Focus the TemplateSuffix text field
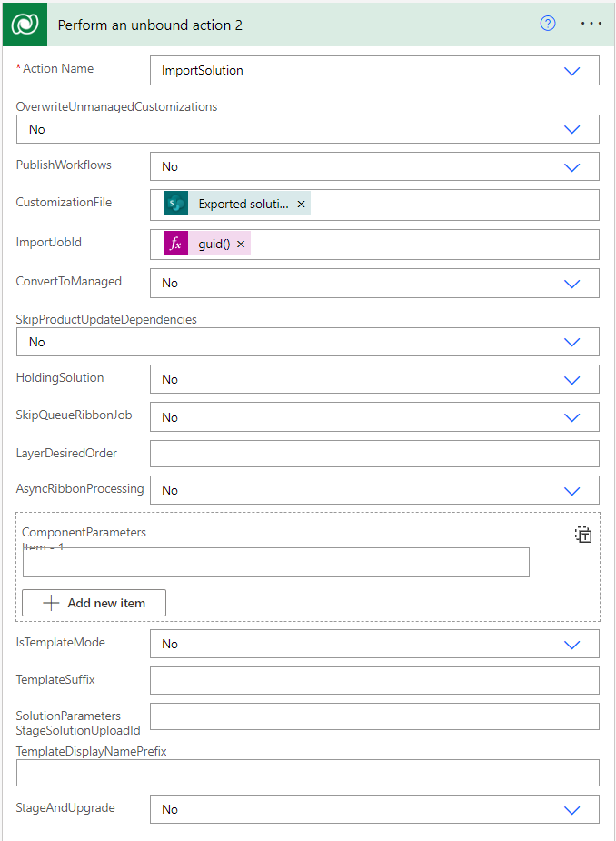The height and width of the screenshot is (841, 616). (374, 680)
